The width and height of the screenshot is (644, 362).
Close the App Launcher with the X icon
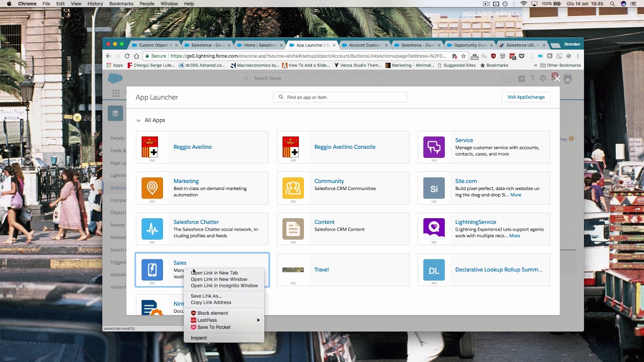click(x=556, y=78)
